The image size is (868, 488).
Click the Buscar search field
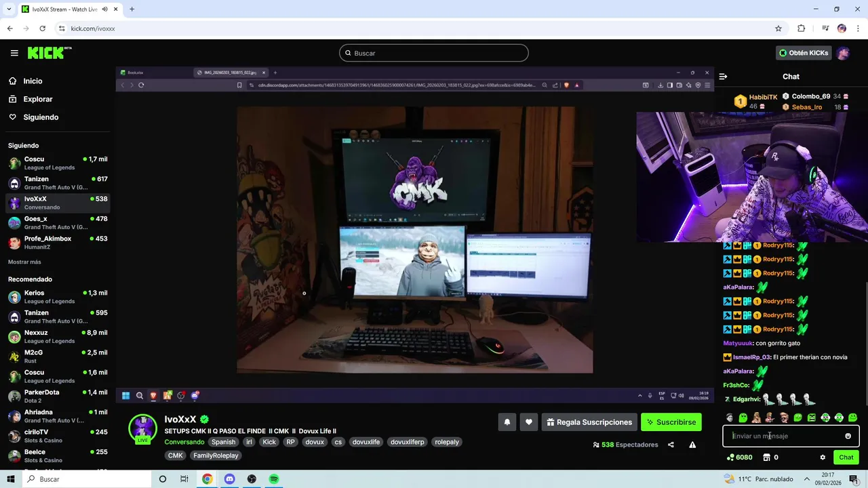tap(434, 53)
